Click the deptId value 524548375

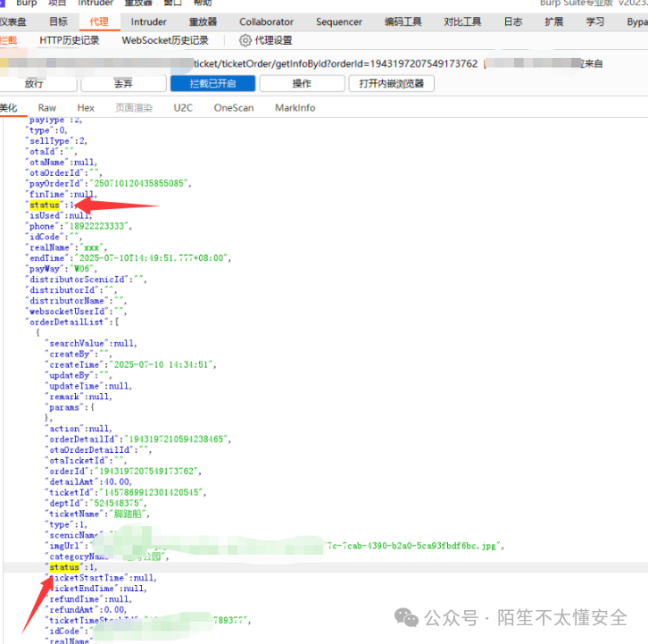point(117,504)
